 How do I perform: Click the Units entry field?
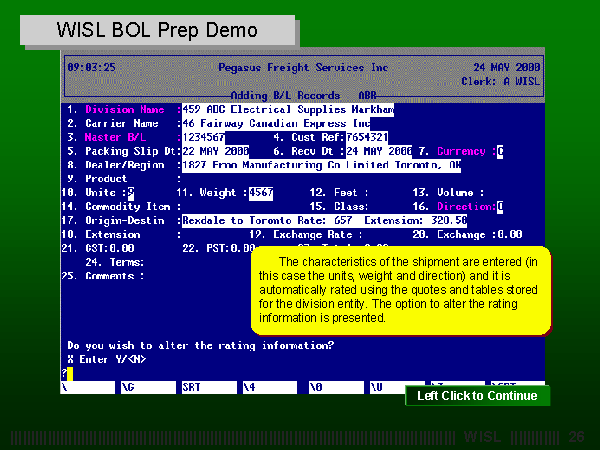[x=131, y=192]
